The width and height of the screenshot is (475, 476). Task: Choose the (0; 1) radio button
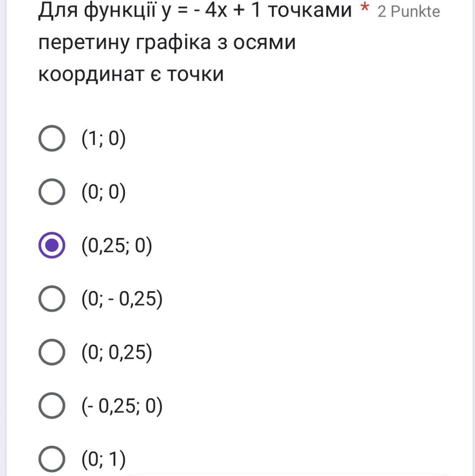click(52, 459)
